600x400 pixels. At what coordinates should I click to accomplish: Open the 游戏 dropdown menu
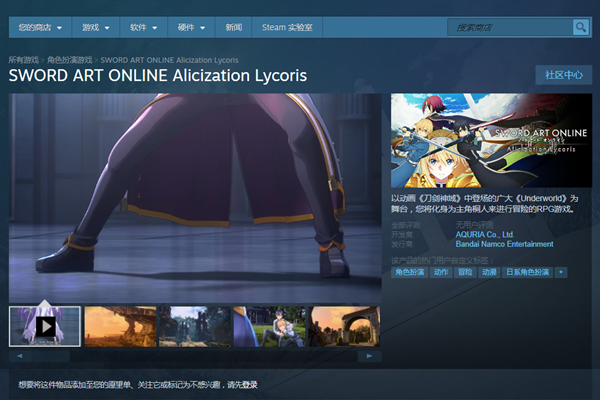pos(96,28)
